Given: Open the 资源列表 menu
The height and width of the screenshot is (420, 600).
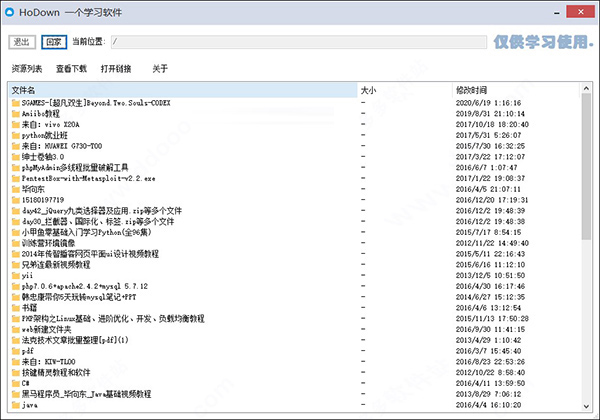Looking at the screenshot, I should click(27, 69).
